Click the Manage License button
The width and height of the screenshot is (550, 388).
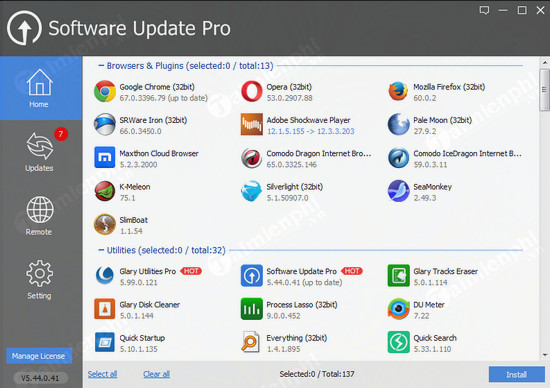(39, 356)
